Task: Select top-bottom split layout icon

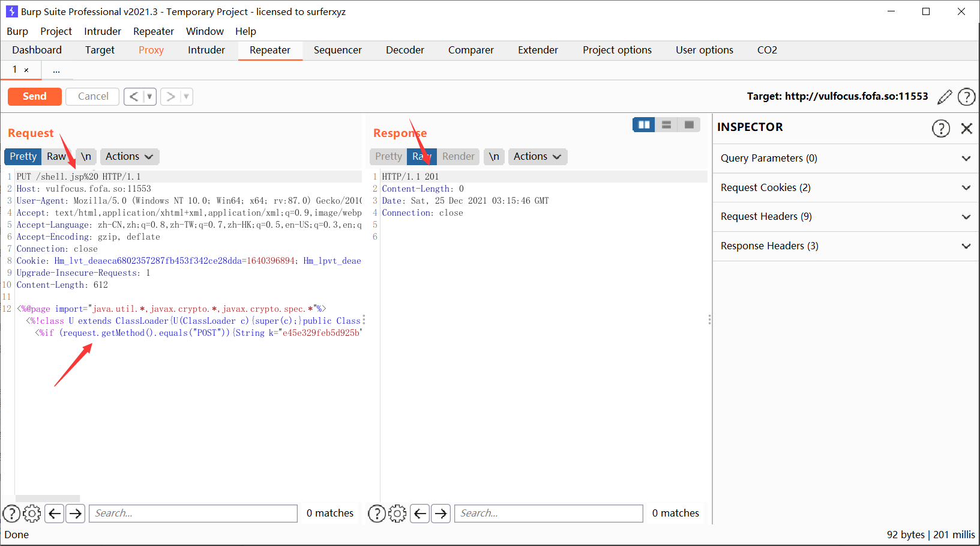Action: tap(666, 124)
